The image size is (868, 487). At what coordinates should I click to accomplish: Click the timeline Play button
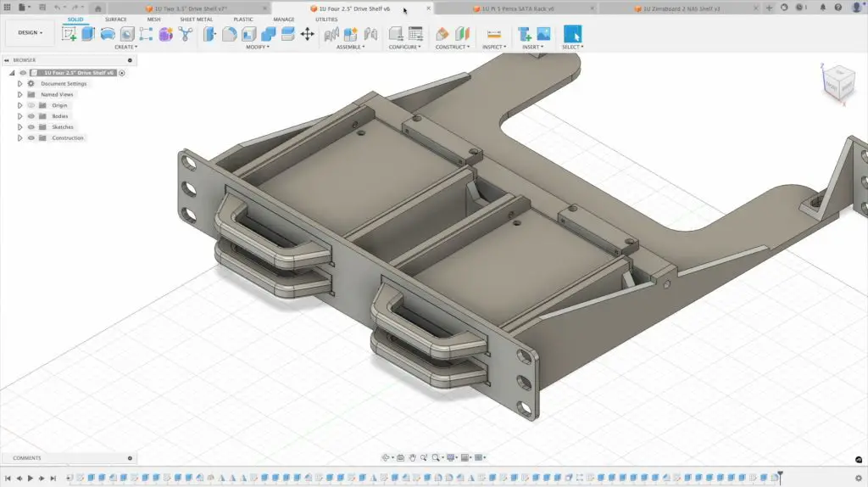(x=31, y=479)
